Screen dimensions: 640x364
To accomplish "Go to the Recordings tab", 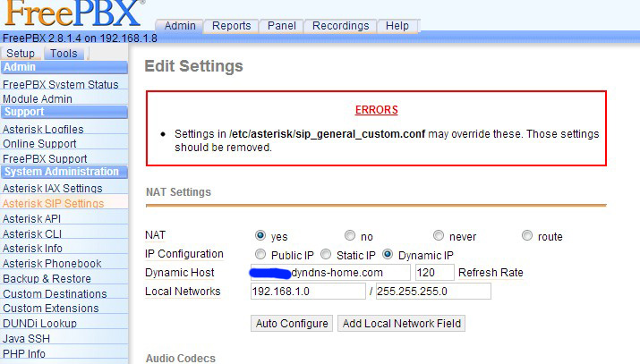I will (x=340, y=26).
